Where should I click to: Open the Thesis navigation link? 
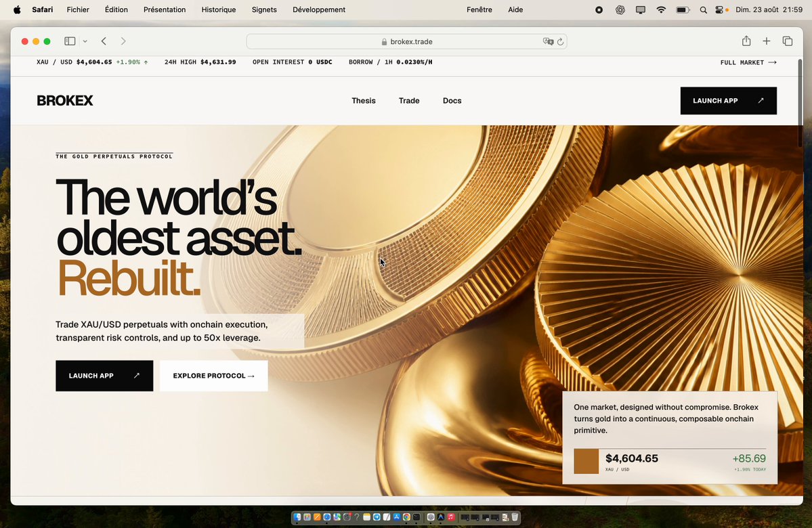(364, 100)
